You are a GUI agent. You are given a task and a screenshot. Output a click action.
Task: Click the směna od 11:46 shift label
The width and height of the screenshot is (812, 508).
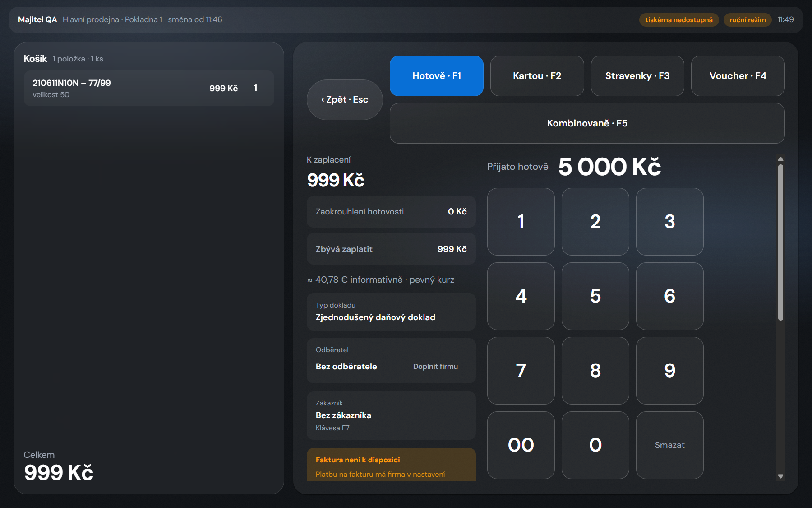195,19
